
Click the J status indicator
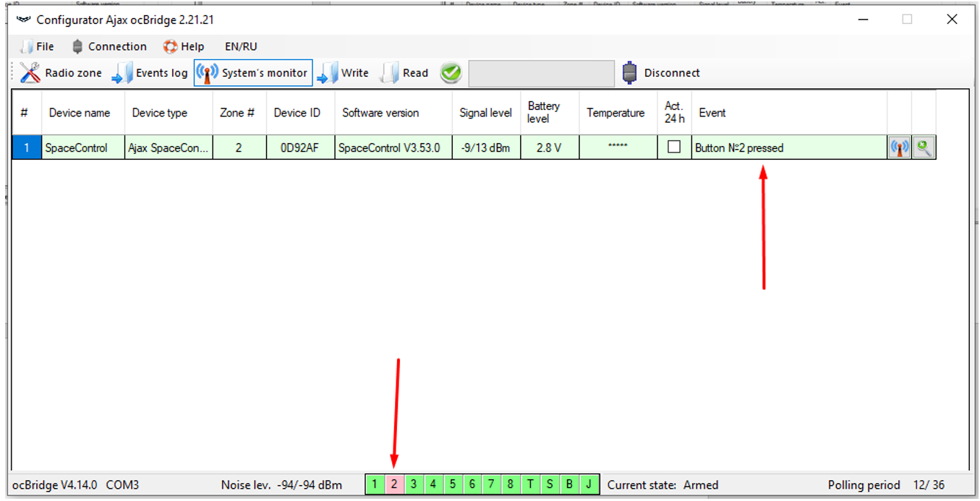pyautogui.click(x=589, y=484)
